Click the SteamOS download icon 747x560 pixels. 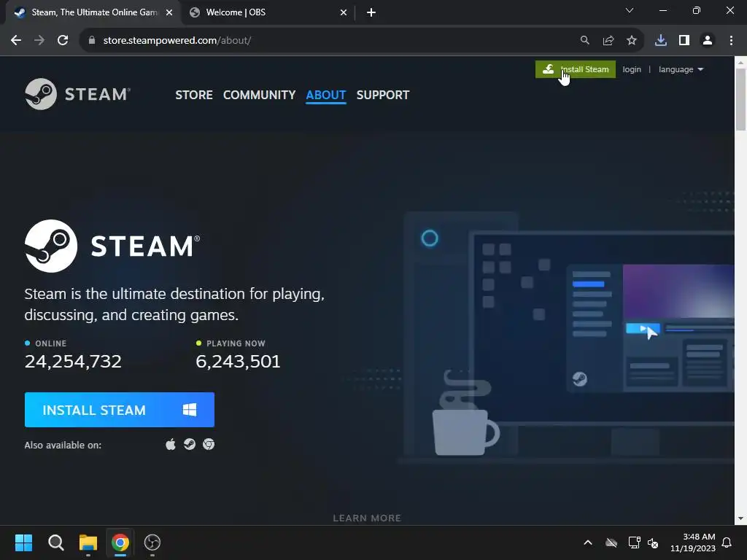point(190,444)
